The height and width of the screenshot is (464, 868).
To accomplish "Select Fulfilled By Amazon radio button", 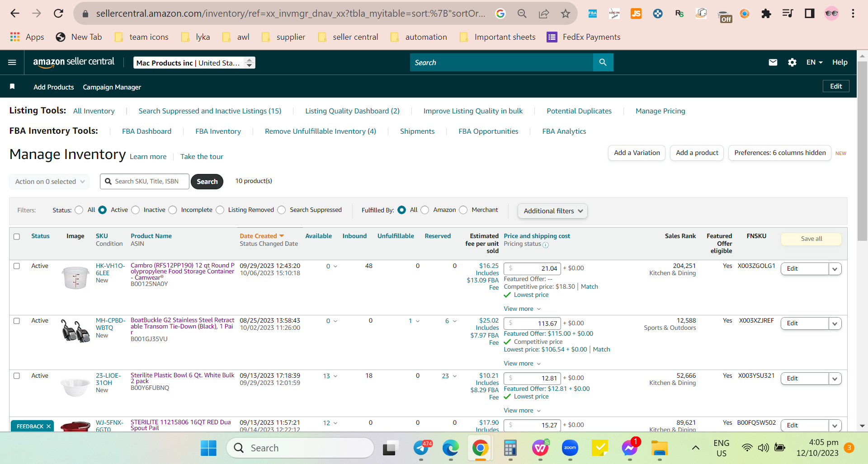I will coord(425,210).
